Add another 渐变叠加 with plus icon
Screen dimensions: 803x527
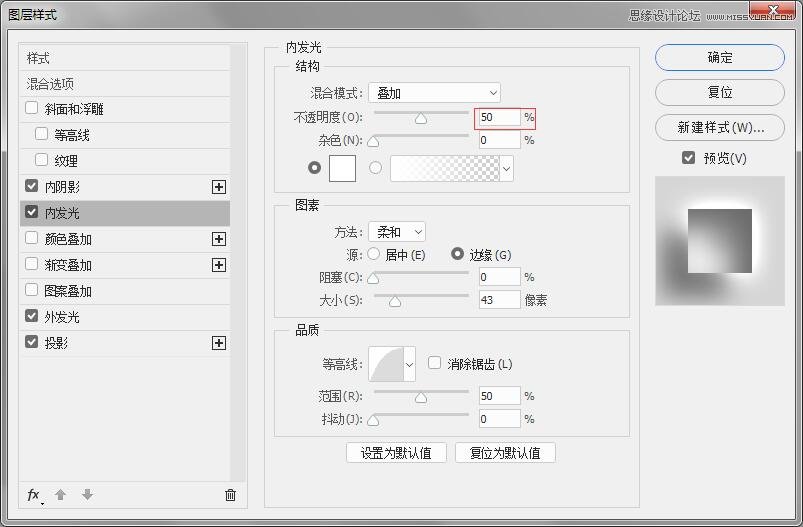tap(219, 265)
